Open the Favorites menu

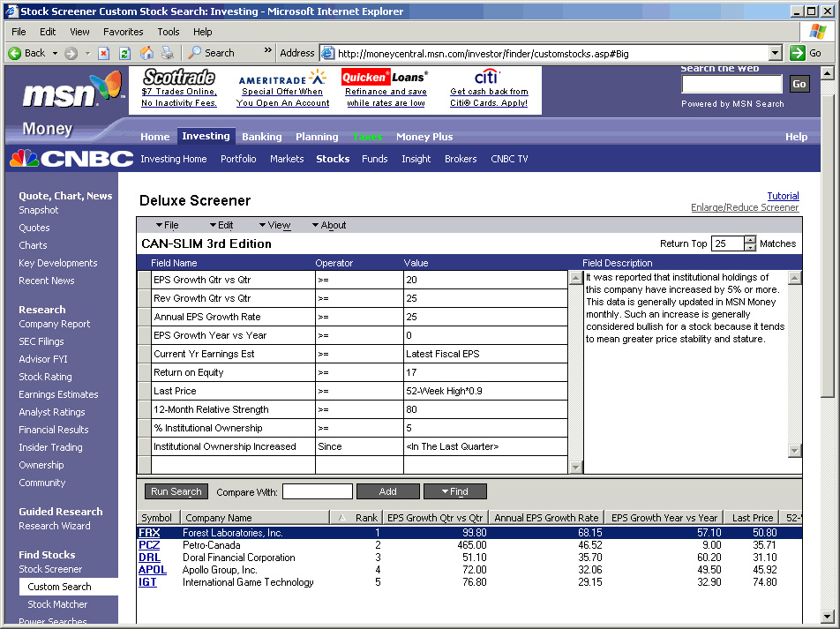tap(123, 32)
